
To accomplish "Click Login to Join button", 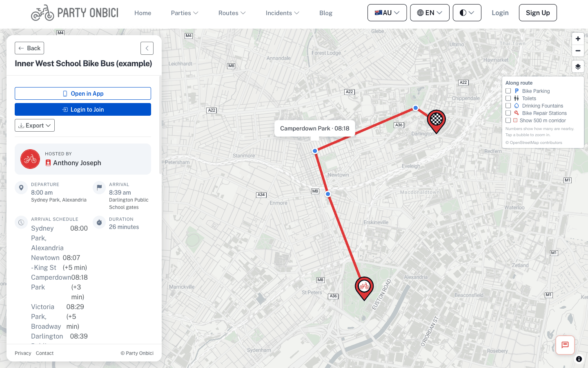I will 83,110.
